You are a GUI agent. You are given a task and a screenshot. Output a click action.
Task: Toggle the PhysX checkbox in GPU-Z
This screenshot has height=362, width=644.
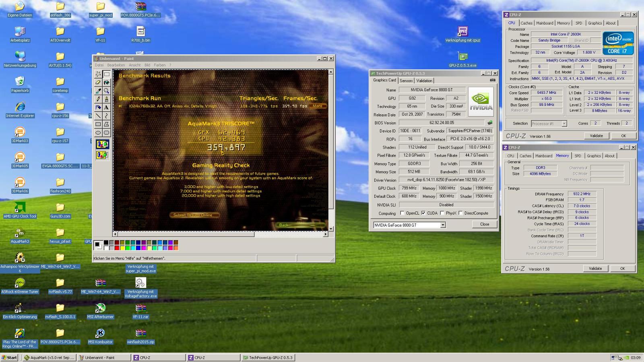pyautogui.click(x=442, y=213)
